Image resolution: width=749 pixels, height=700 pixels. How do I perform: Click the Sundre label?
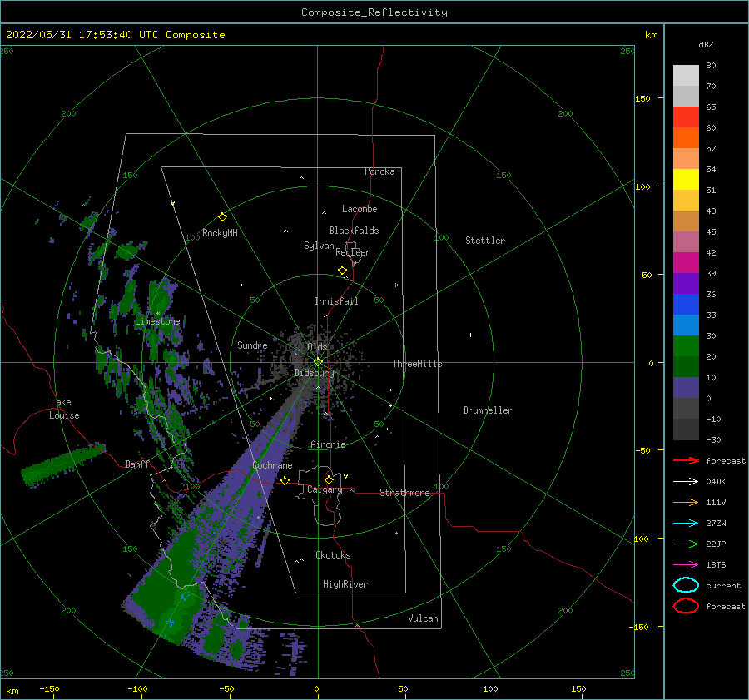point(252,345)
